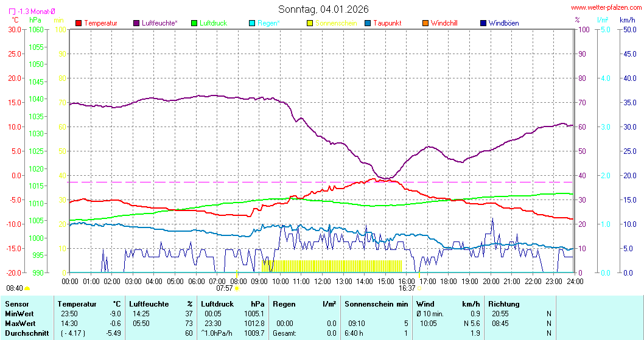Click the orange Windchill legend square
Image resolution: width=644 pixels, height=340 pixels.
click(425, 23)
